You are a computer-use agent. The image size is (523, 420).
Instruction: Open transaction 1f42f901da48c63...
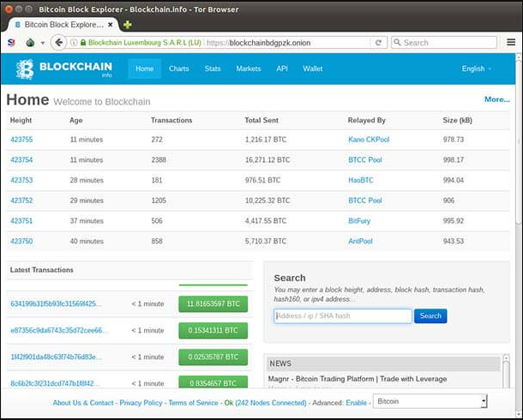pyautogui.click(x=56, y=357)
